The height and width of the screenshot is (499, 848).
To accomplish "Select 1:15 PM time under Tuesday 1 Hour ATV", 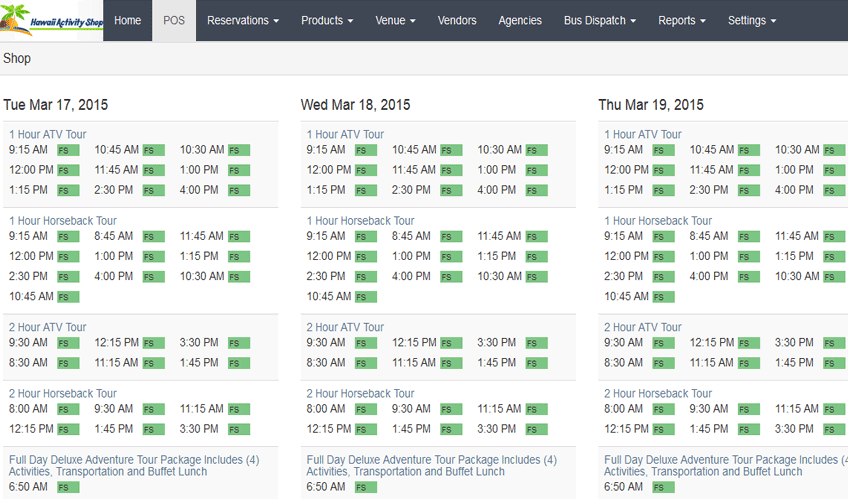I will (x=28, y=190).
